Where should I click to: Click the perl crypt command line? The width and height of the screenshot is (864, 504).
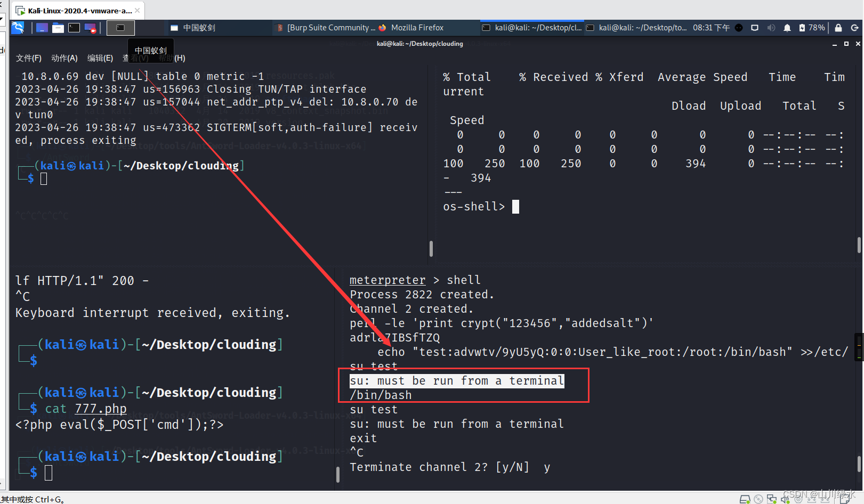(502, 323)
